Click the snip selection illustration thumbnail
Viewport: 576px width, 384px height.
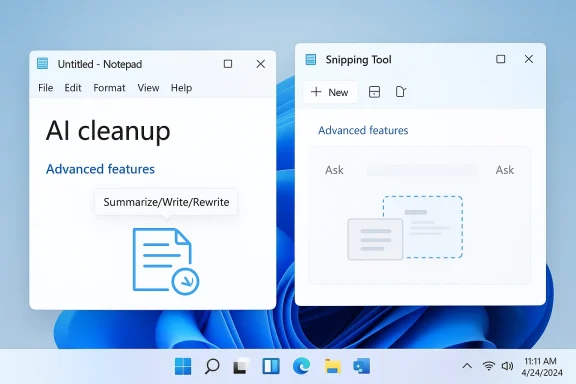click(x=405, y=228)
